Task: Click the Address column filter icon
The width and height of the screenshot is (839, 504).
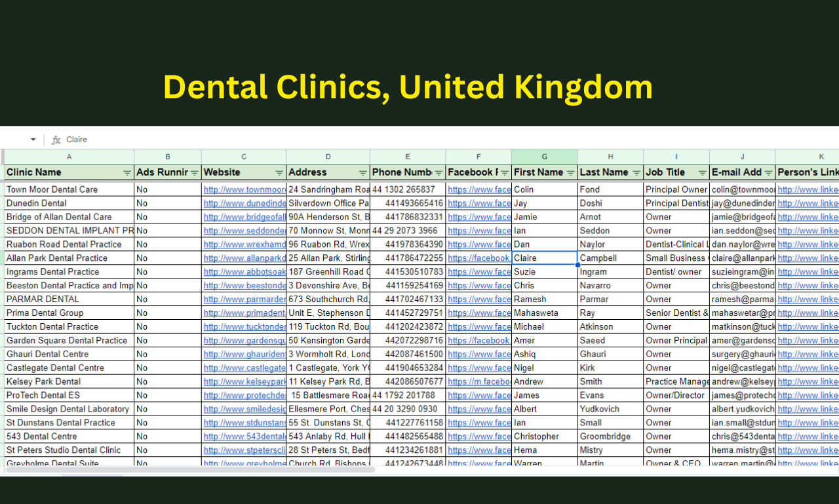Action: (362, 173)
